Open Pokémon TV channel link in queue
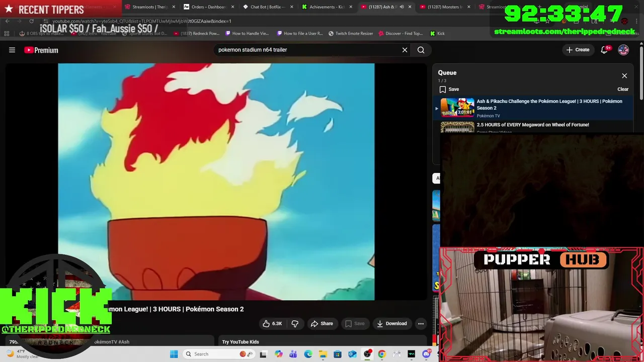This screenshot has height=362, width=644. (x=488, y=116)
